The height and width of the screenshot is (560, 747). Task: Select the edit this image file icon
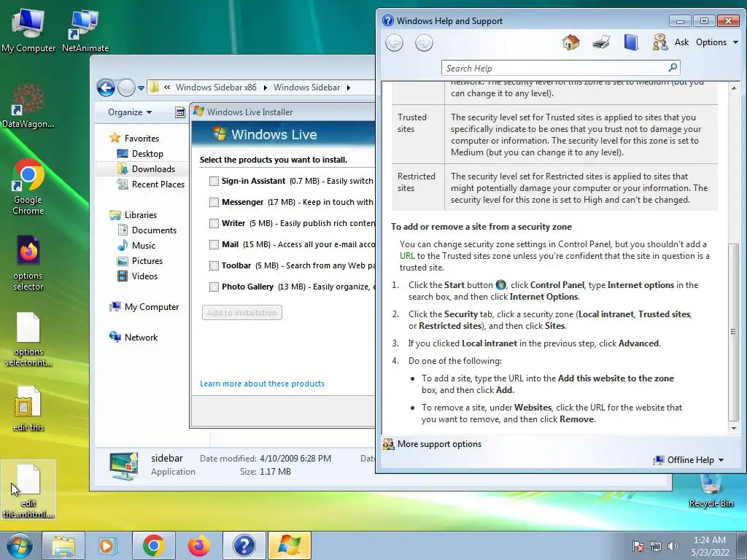(x=28, y=408)
